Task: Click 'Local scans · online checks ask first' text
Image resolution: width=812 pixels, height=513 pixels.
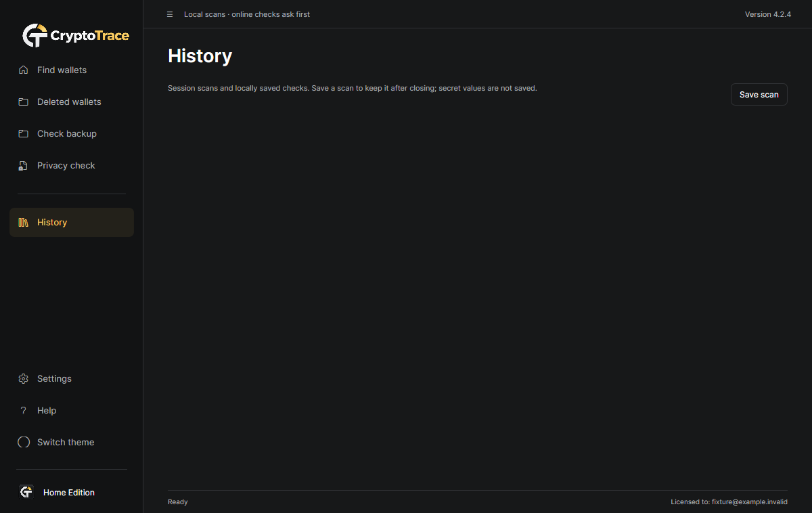Action: click(x=247, y=14)
